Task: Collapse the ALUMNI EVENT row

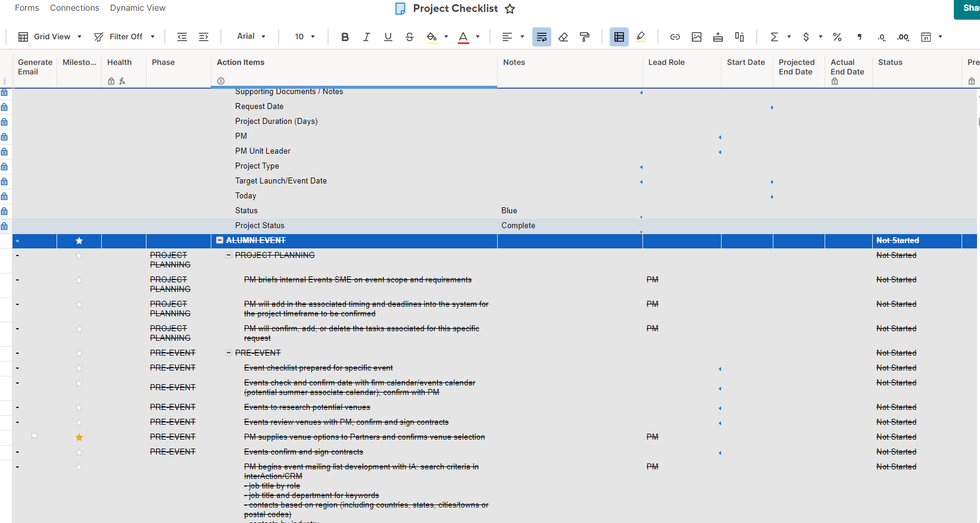Action: click(220, 240)
